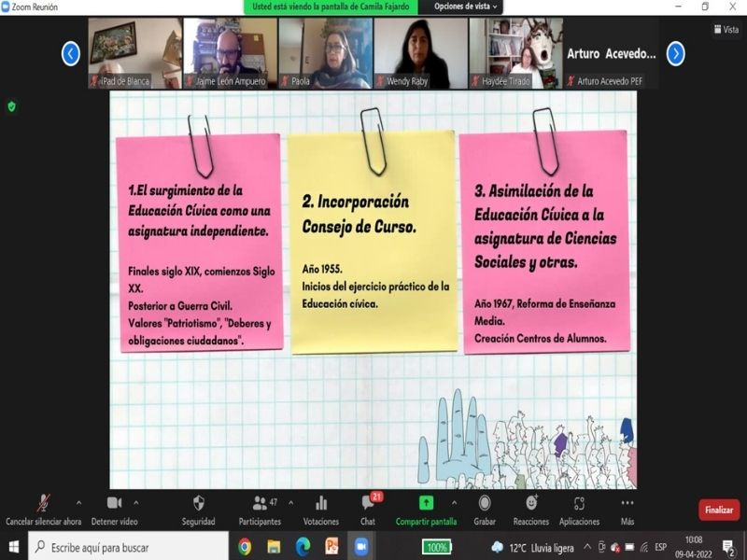Switch ESP keyboard language
Viewport: 747px width, 560px height.
coord(661,547)
